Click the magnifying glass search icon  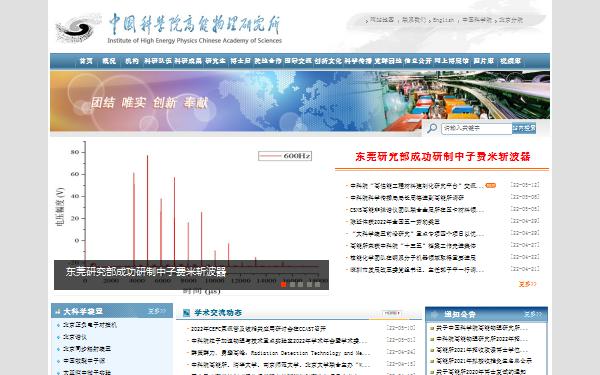point(432,128)
